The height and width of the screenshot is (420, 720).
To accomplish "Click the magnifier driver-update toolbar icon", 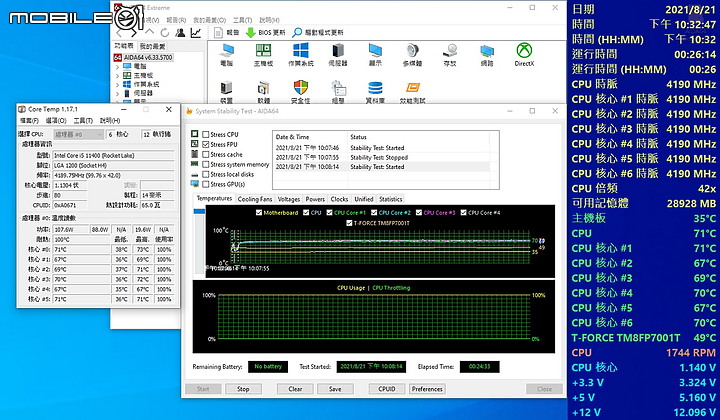I will 297,33.
